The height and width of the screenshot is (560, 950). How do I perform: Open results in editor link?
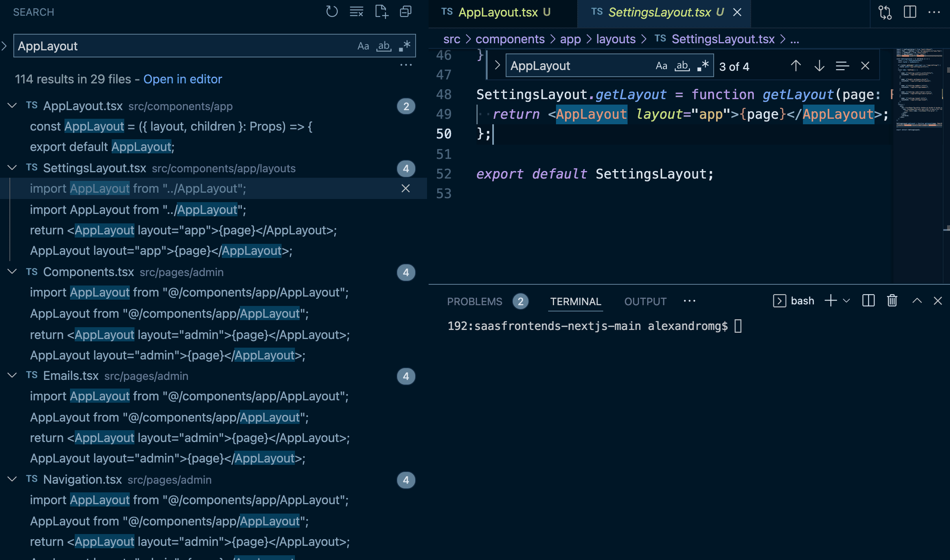(x=182, y=79)
